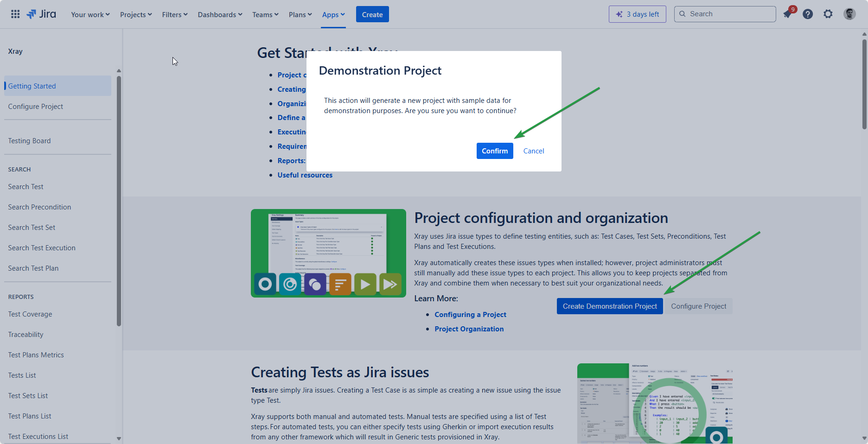Click the Create button
The width and height of the screenshot is (868, 444).
click(x=372, y=14)
